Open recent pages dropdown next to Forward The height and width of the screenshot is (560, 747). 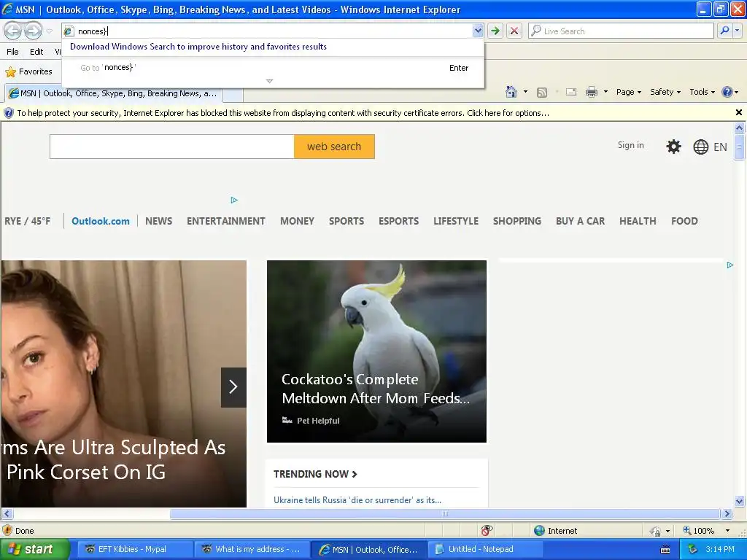click(50, 31)
